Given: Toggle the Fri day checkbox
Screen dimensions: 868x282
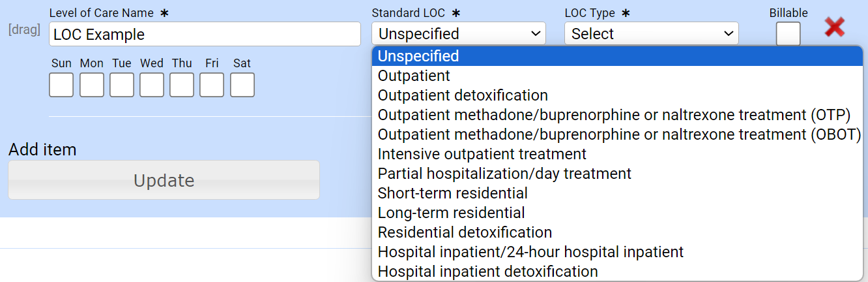Looking at the screenshot, I should (212, 85).
